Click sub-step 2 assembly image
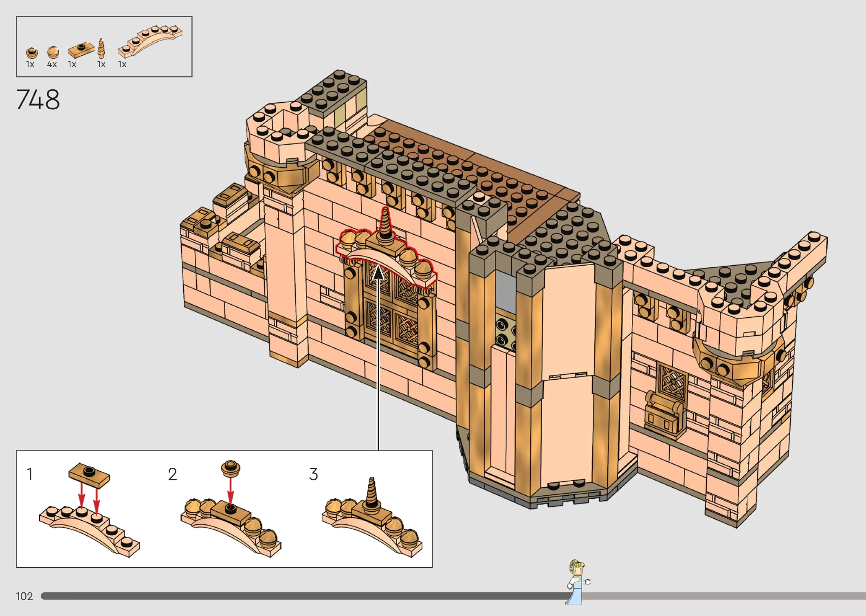 pos(231,509)
